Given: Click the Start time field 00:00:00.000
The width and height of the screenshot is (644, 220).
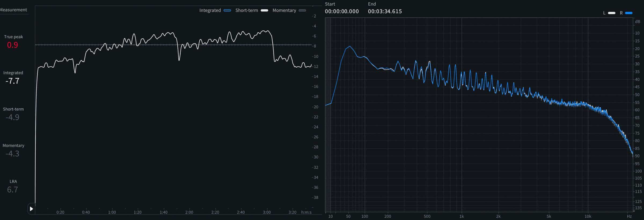Looking at the screenshot, I should 342,11.
